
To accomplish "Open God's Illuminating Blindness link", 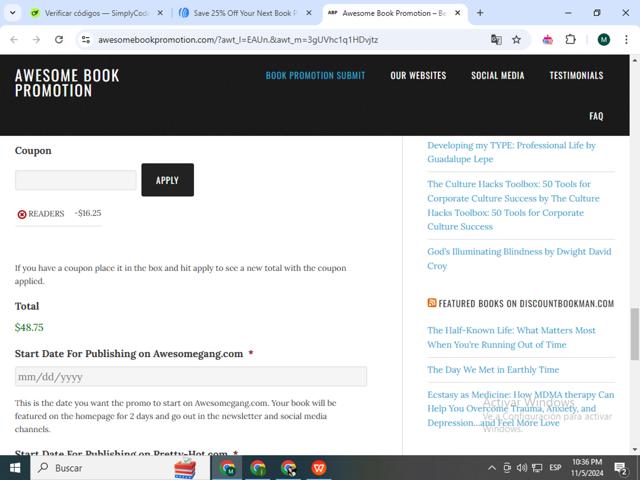I will point(519,258).
